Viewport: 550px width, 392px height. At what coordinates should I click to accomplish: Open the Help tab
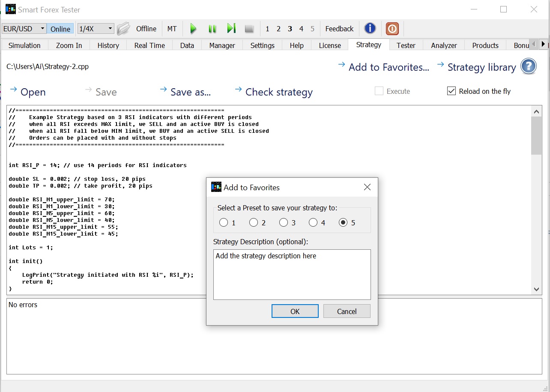pos(296,45)
